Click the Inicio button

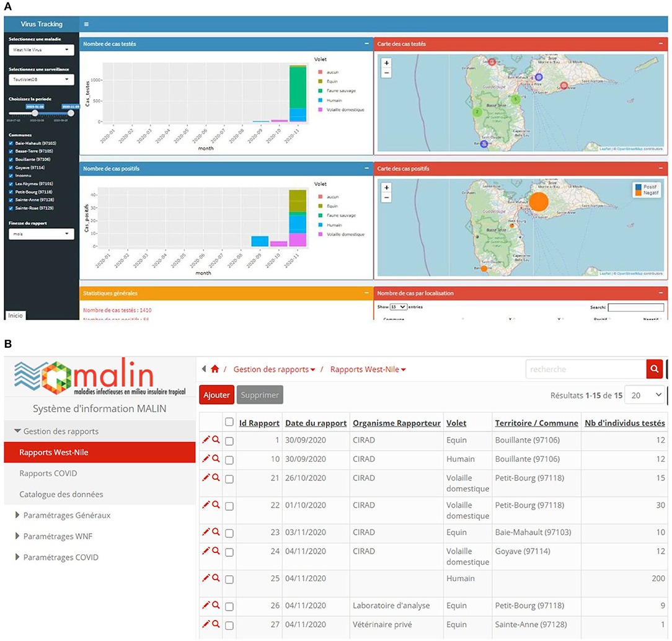tap(15, 316)
